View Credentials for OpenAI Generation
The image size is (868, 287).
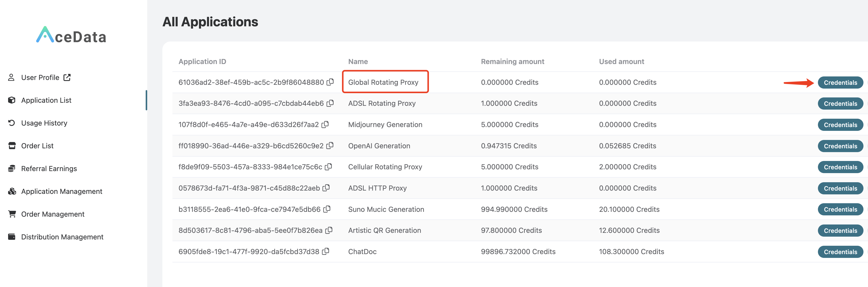(x=840, y=146)
